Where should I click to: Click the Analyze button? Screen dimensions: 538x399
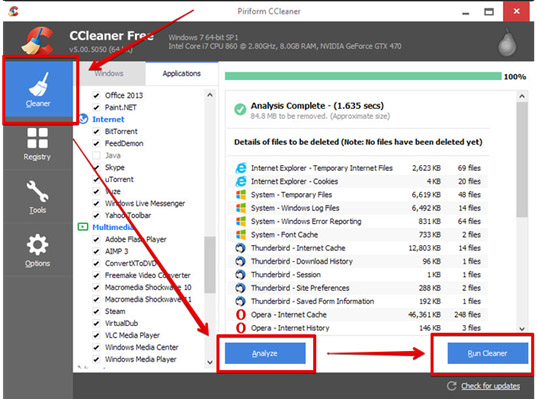click(265, 353)
